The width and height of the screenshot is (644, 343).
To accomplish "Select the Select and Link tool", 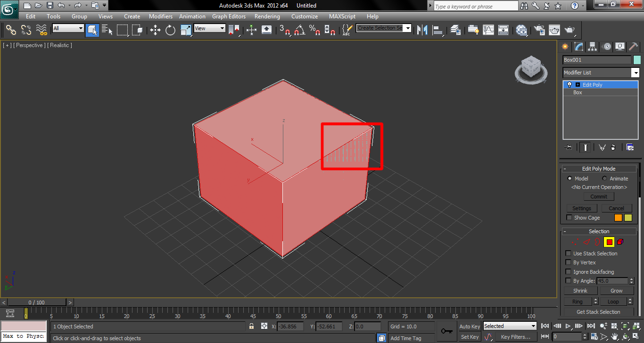I will point(11,30).
